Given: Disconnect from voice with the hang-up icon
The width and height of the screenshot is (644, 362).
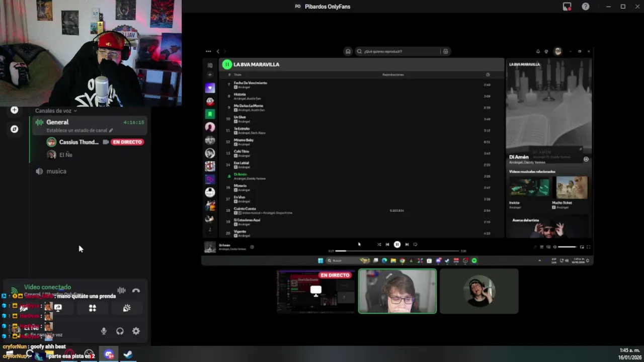Looking at the screenshot, I should coord(136,291).
